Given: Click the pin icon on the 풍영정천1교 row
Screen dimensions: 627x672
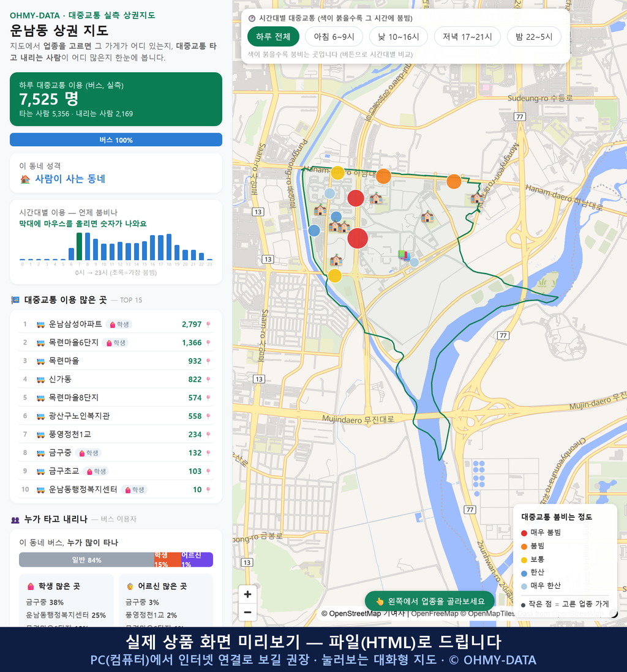Looking at the screenshot, I should point(208,435).
